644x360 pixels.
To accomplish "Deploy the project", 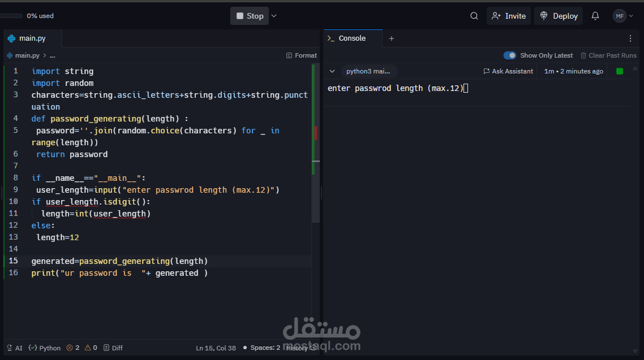I will [x=559, y=16].
